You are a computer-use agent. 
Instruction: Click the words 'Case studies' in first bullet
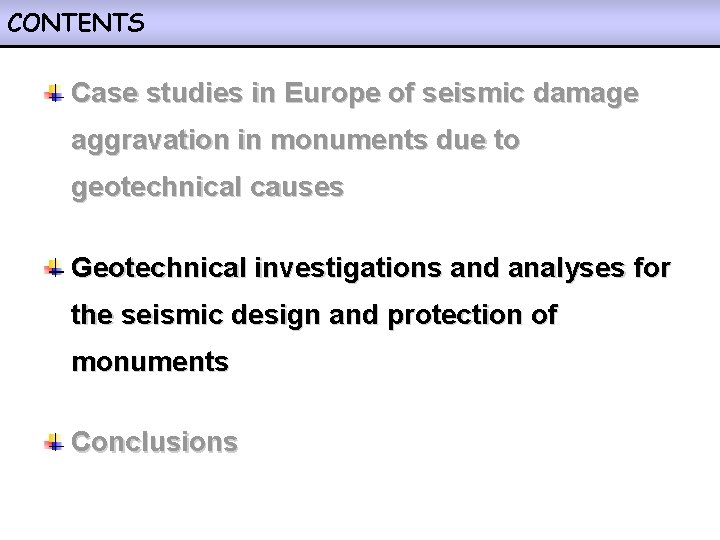157,93
